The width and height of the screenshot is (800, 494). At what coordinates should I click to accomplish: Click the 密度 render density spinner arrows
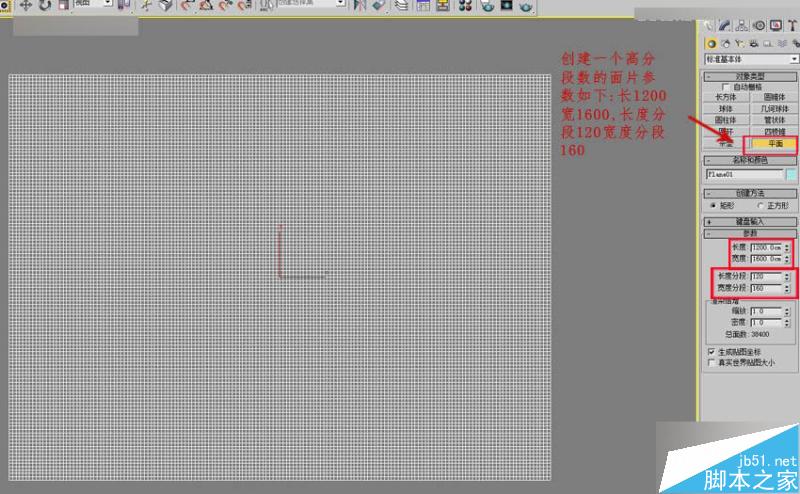point(787,323)
